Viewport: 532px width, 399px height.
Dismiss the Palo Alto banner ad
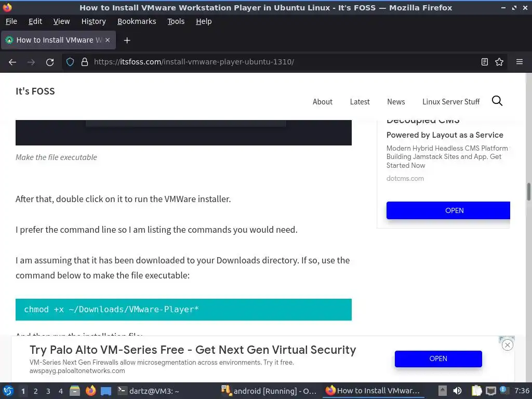click(x=507, y=345)
